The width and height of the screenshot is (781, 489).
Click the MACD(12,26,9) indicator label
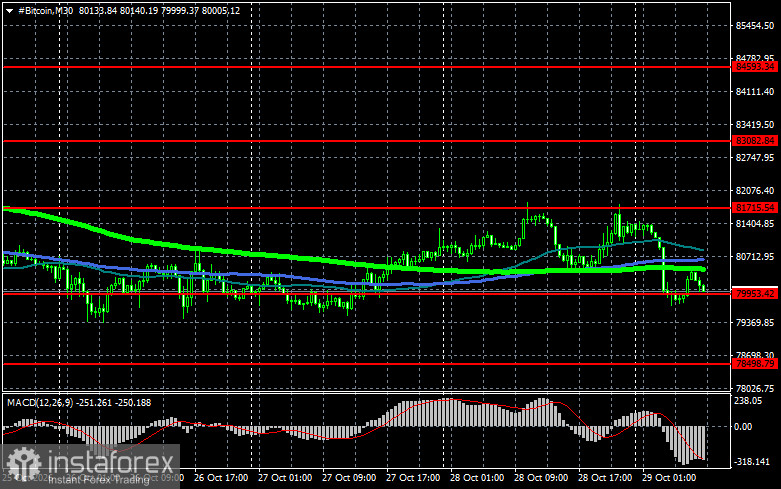[39, 402]
